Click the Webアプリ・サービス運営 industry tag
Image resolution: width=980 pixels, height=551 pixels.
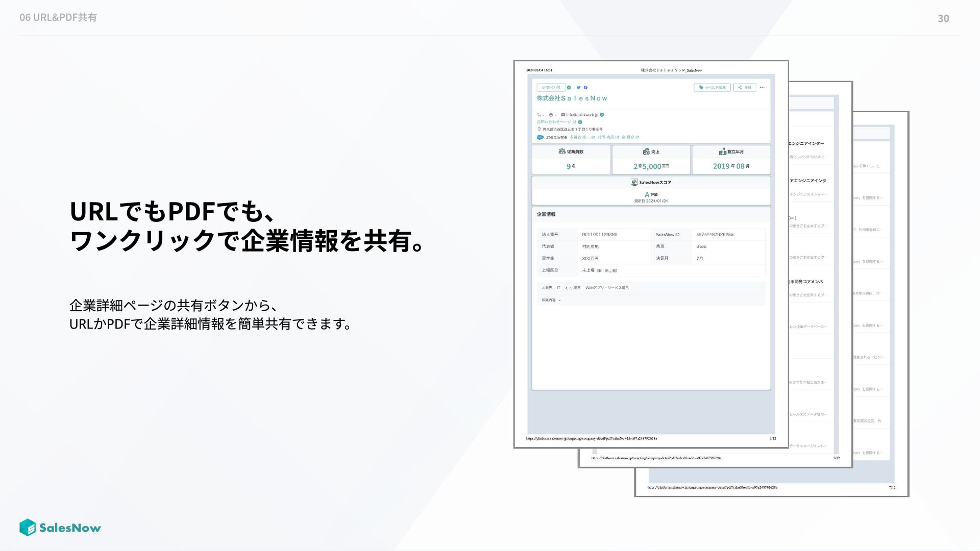point(607,288)
